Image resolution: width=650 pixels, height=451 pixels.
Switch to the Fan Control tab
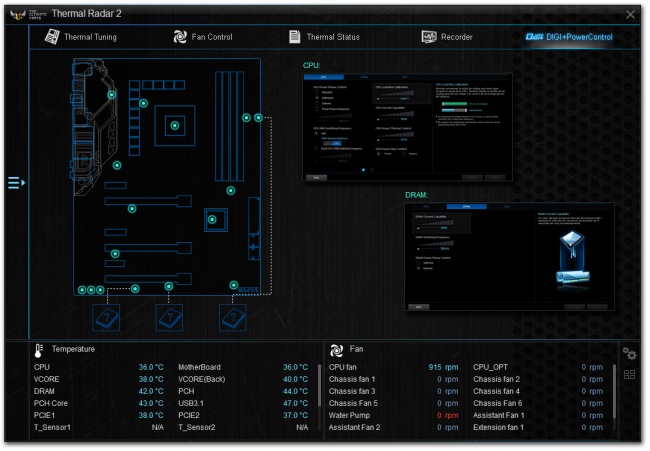[203, 37]
